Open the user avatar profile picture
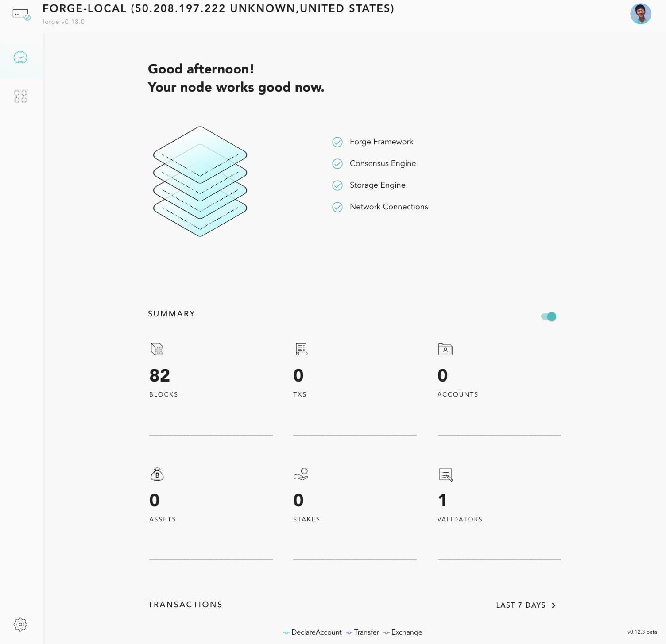This screenshot has height=644, width=666. [x=640, y=14]
